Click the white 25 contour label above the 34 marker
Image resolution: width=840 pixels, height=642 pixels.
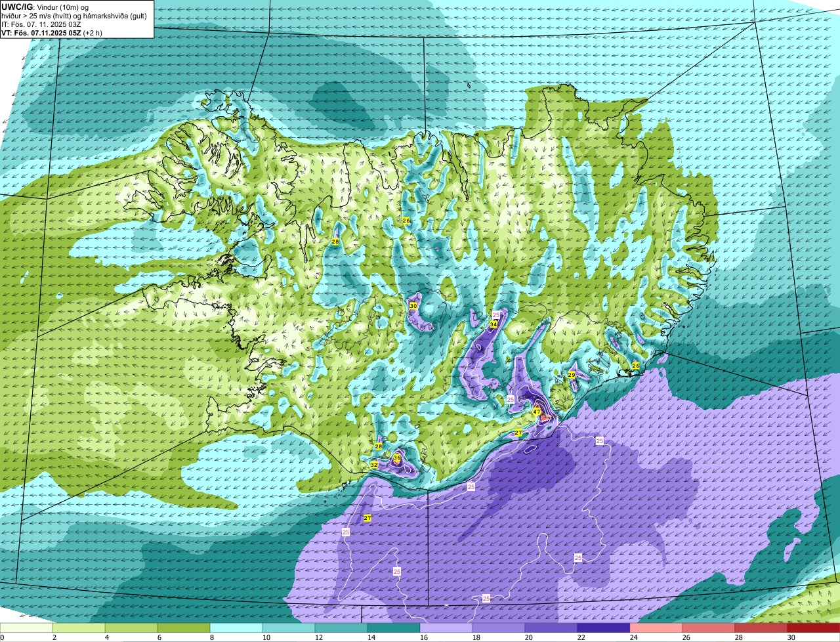[496, 315]
